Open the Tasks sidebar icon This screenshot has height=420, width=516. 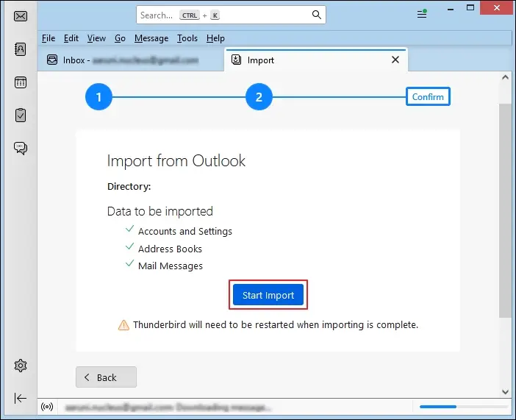click(21, 115)
